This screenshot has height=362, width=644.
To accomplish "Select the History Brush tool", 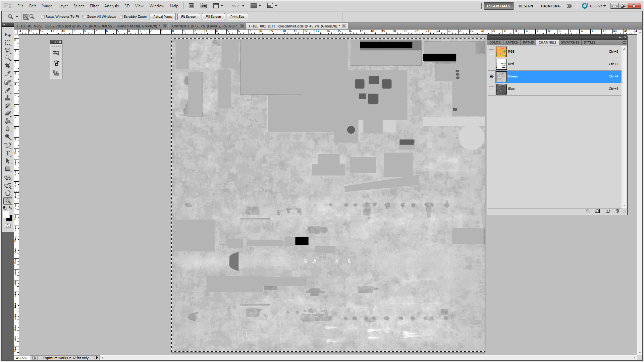I will (8, 106).
